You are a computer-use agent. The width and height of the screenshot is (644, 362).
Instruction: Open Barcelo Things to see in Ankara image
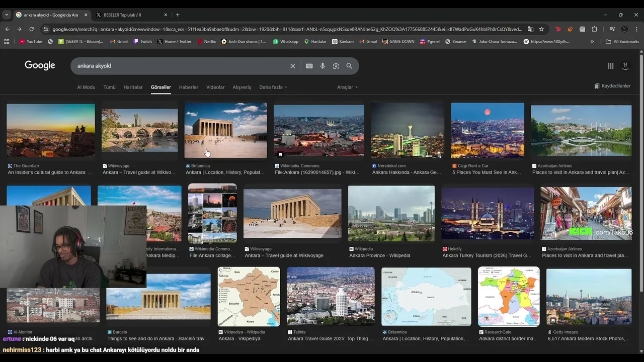158,298
